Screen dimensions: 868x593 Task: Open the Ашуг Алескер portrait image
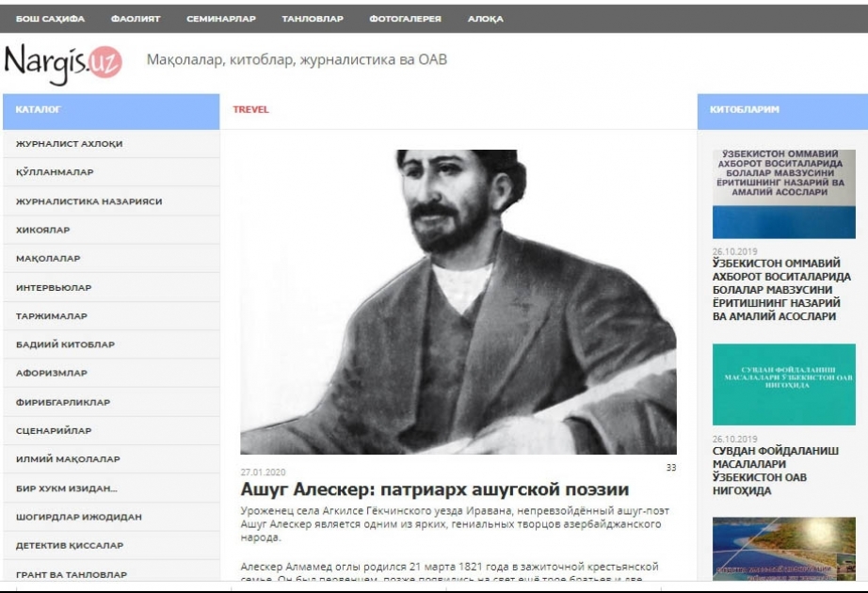click(x=458, y=302)
